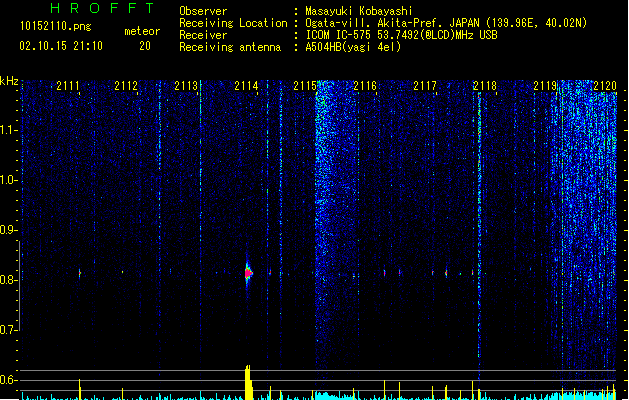Click the tall yellow intensity peak below 2114
This screenshot has width=629, height=400.
point(249,382)
